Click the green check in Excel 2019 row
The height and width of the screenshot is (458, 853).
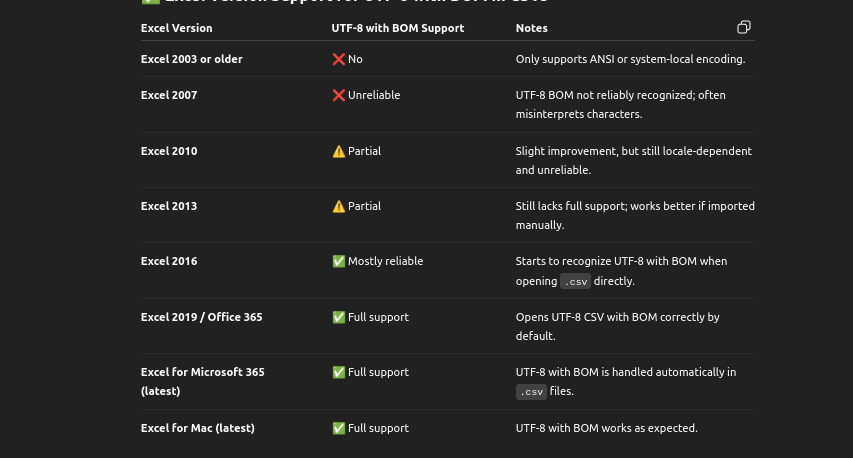pos(338,317)
